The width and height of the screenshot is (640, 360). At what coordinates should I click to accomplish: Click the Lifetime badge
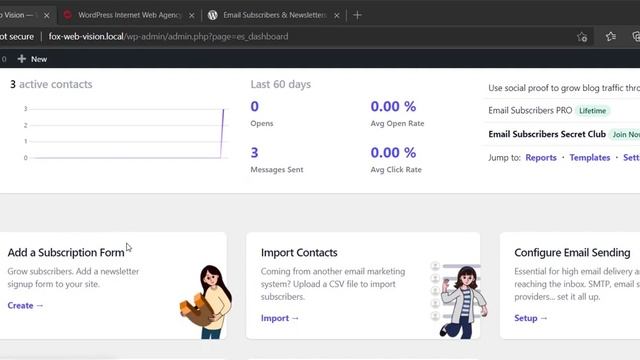tap(593, 111)
